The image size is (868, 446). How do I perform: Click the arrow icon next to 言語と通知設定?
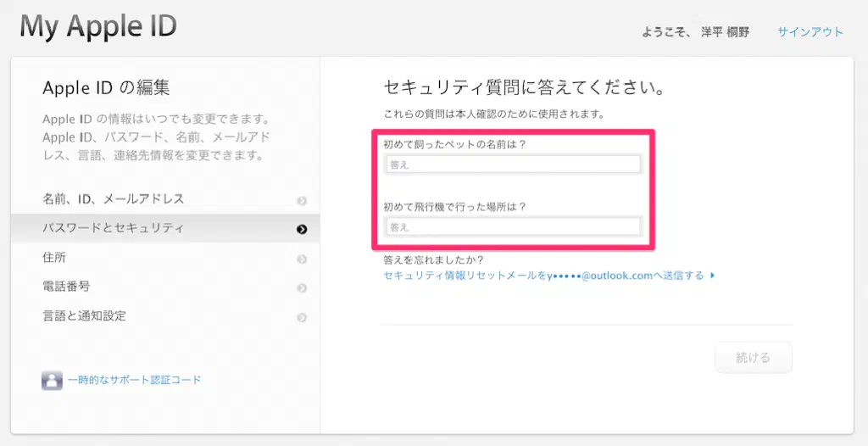point(302,318)
